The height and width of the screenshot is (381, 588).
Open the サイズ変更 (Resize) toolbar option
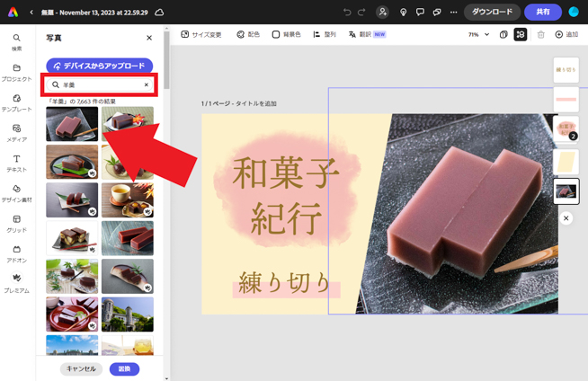pos(201,35)
